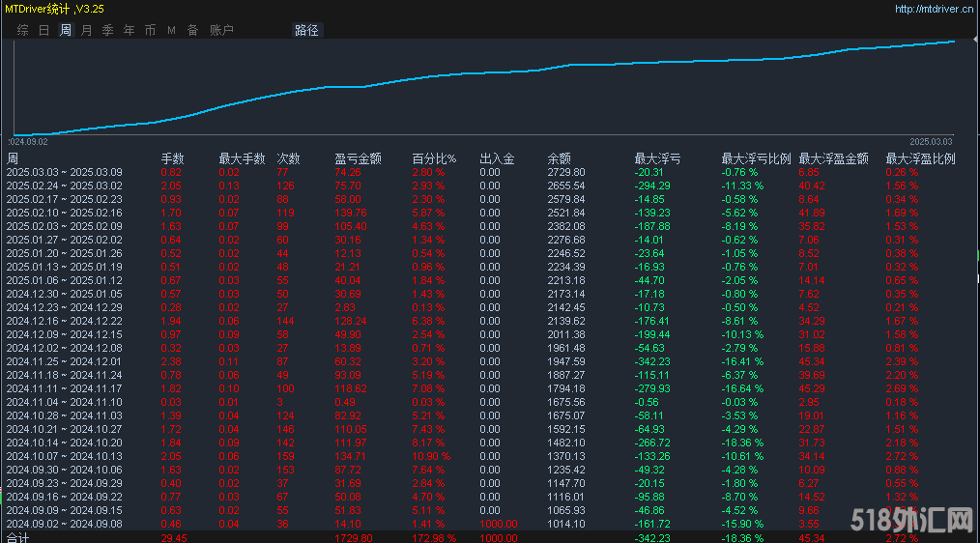The height and width of the screenshot is (543, 980).
Task: Click the 余额 column header
Action: click(x=559, y=158)
